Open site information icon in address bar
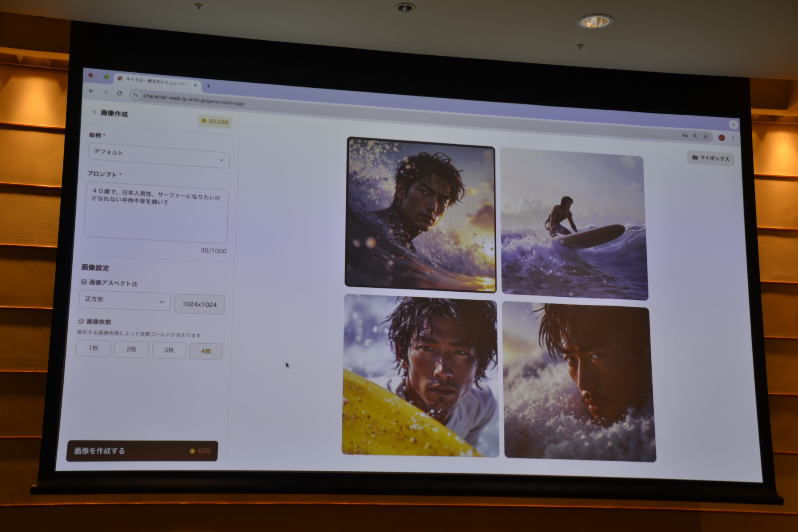Viewport: 798px width, 532px height. 135,95
